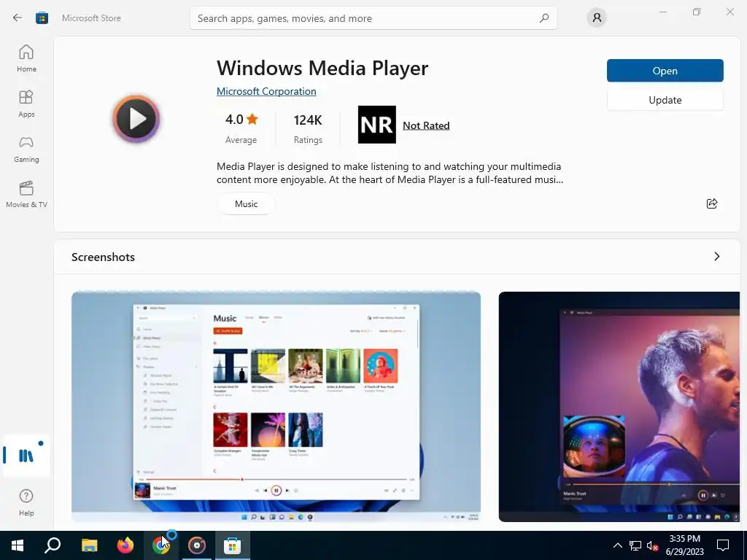Screen dimensions: 747x560
Task: Open File Explorer from the taskbar
Action: 89,545
